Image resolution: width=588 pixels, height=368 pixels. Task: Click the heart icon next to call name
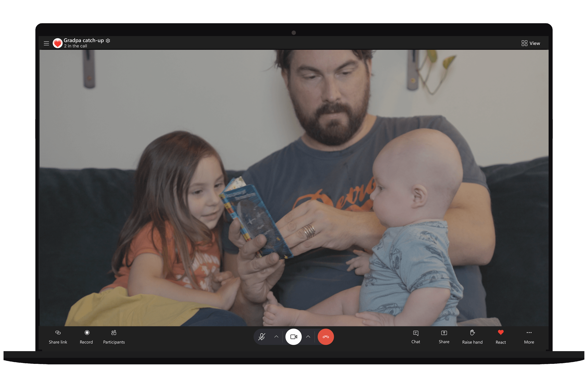[x=57, y=42]
